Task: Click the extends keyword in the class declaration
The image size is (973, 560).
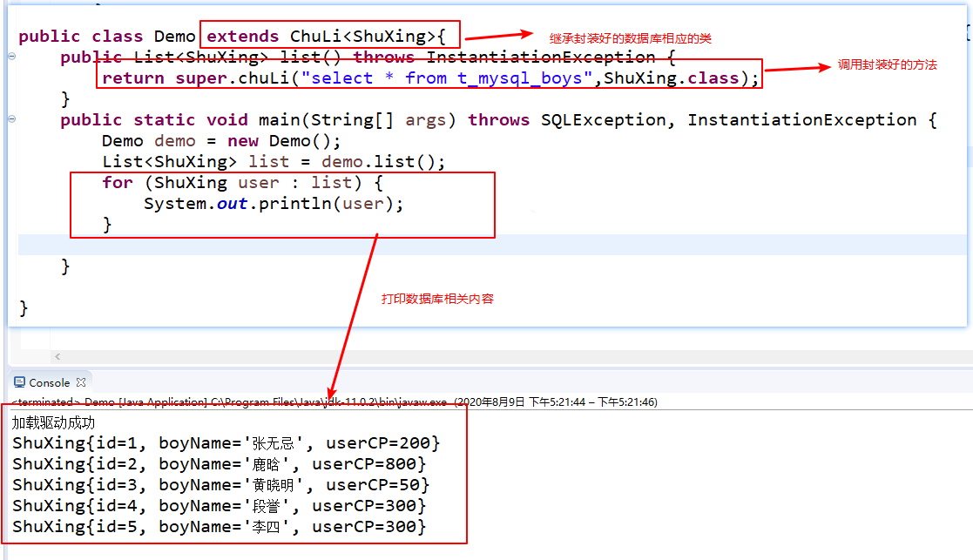Action: (243, 37)
